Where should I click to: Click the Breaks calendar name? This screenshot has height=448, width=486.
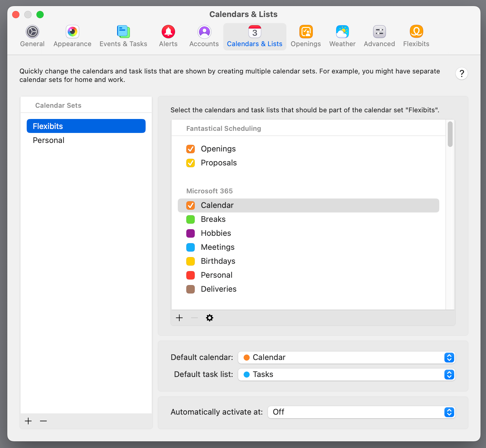[x=213, y=219]
